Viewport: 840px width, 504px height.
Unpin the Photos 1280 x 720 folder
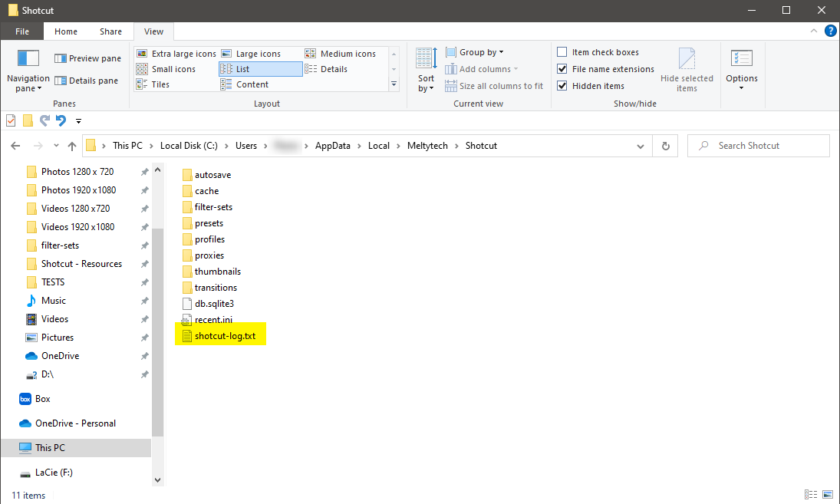[x=145, y=172]
